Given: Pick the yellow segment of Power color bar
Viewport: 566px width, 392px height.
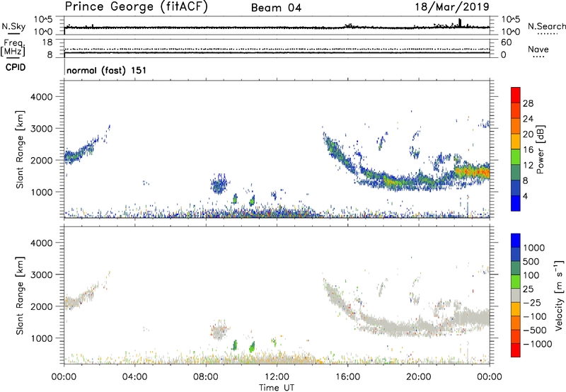Looking at the screenshot, I should 516,141.
